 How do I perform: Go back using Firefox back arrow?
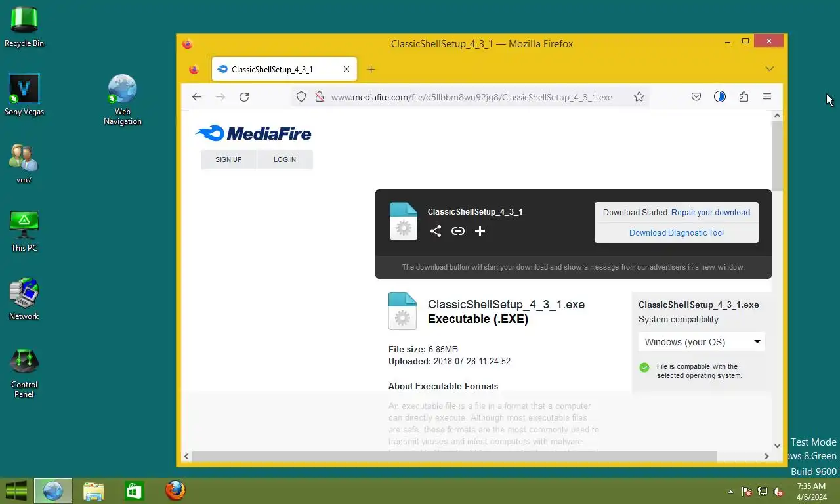click(x=197, y=97)
